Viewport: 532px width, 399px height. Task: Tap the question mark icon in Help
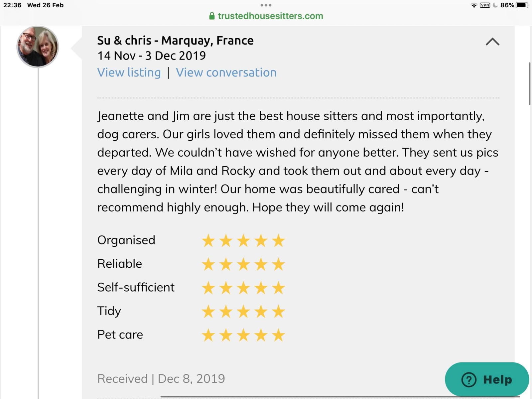(x=469, y=379)
